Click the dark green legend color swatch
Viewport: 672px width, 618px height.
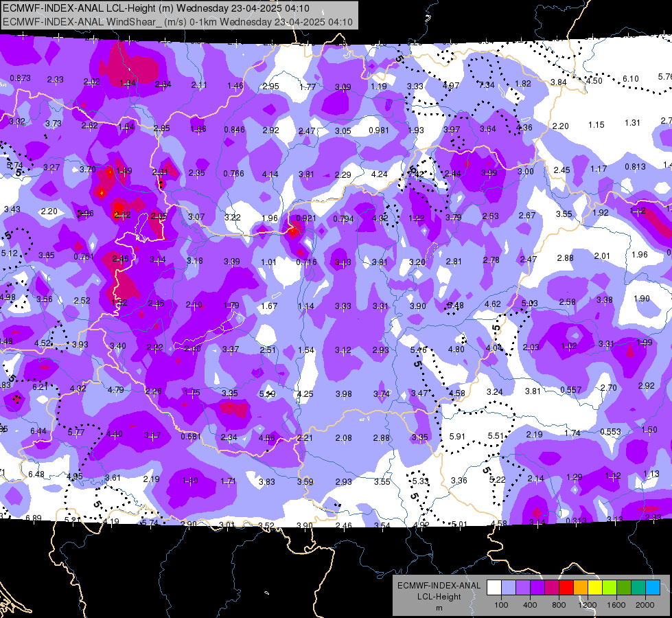tap(624, 588)
